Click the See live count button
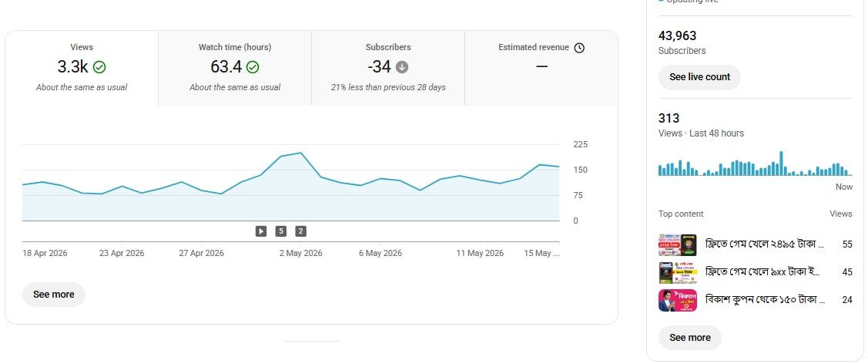Image resolution: width=868 pixels, height=364 pixels. click(x=699, y=77)
